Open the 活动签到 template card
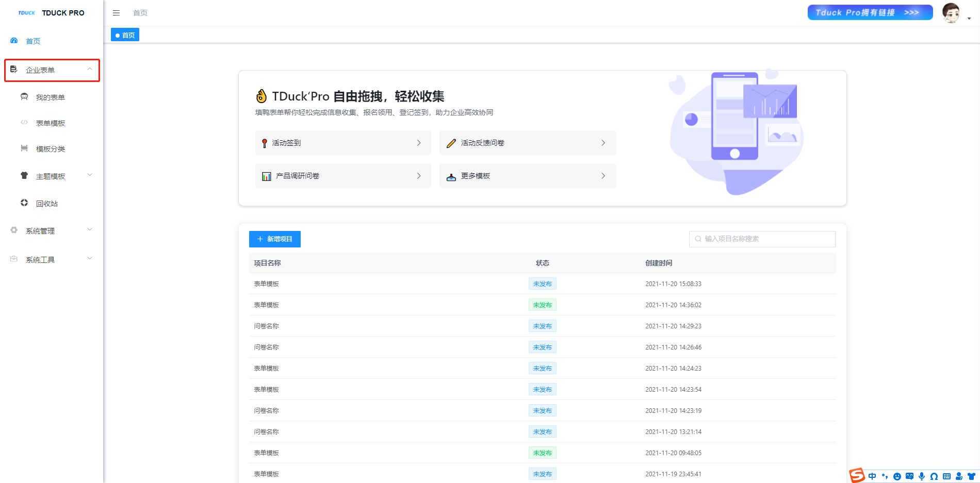Image resolution: width=980 pixels, height=483 pixels. pos(342,143)
